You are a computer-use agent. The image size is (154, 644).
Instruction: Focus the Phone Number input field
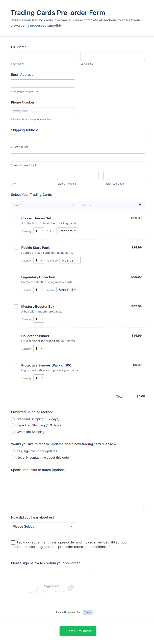pyautogui.click(x=43, y=111)
